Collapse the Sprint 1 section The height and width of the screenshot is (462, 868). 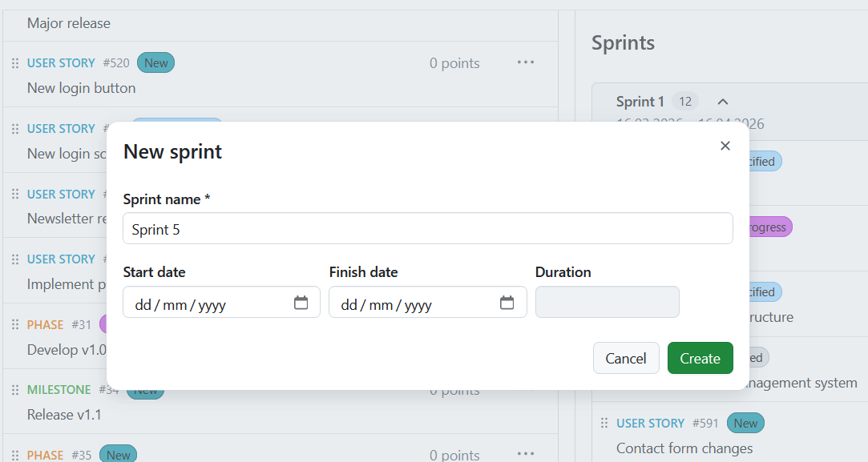(x=723, y=102)
